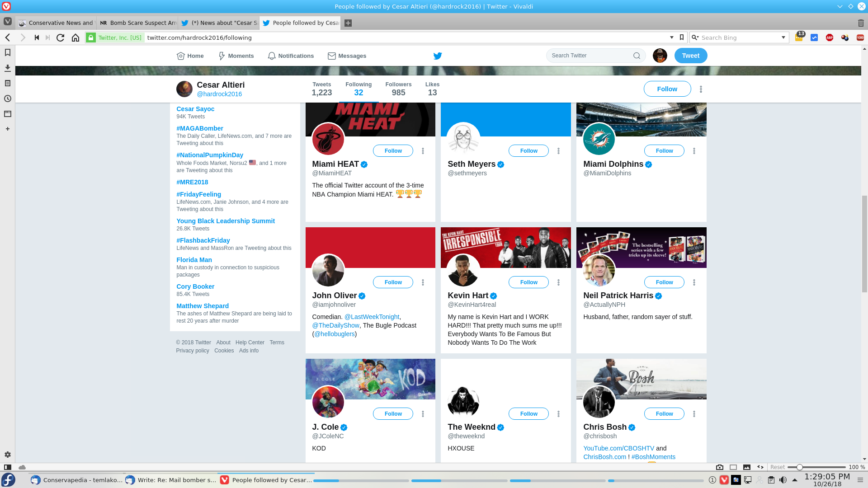Toggle tab tiling in status bar
Screen dimensions: 868x488
[x=733, y=467]
